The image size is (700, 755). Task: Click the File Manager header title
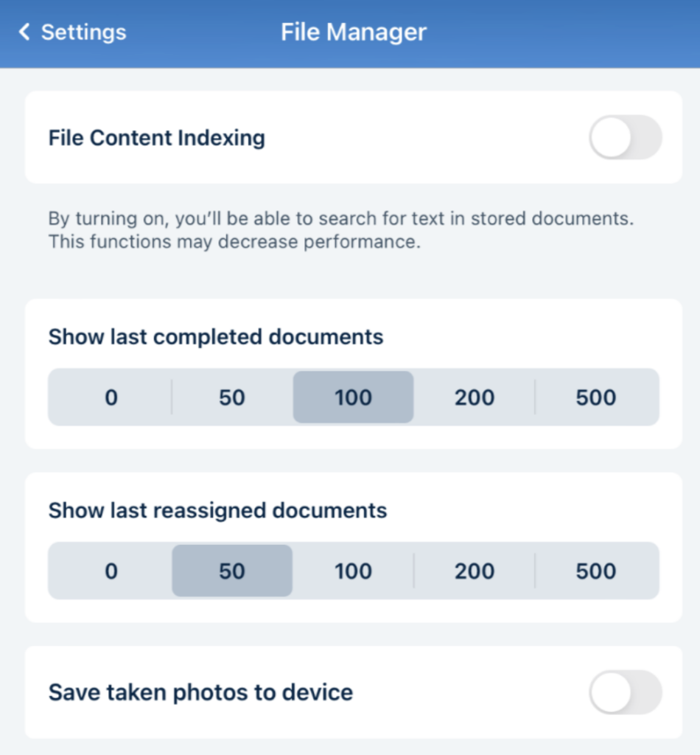pos(354,32)
